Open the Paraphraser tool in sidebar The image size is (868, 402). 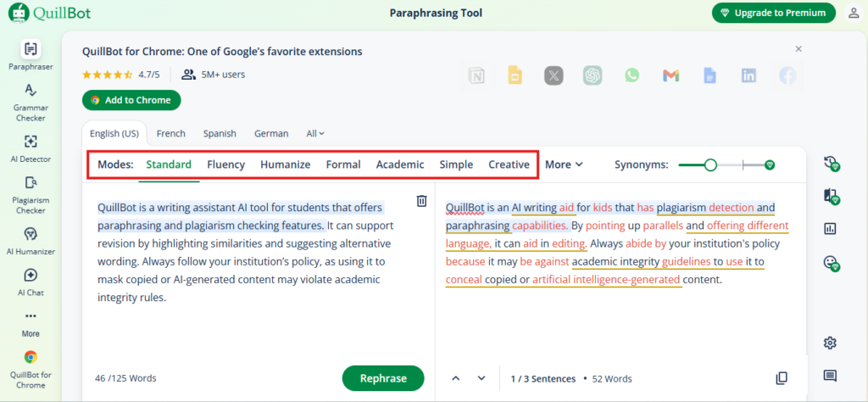[x=31, y=55]
